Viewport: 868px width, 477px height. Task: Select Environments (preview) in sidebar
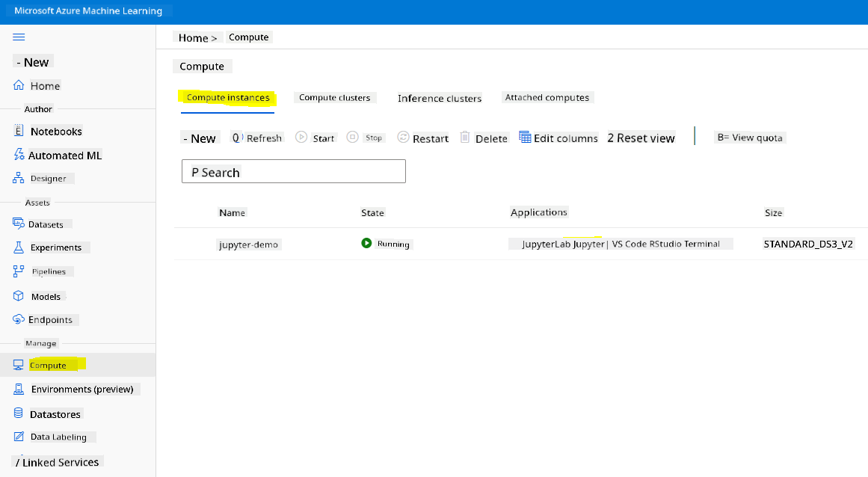(x=82, y=389)
